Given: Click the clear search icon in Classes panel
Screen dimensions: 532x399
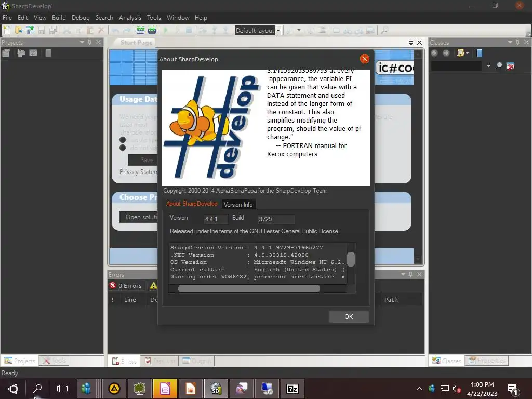Looking at the screenshot, I should (510, 66).
